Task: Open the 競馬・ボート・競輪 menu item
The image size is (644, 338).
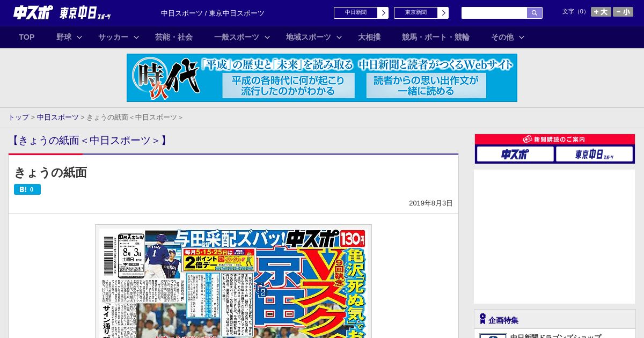Action: [x=436, y=37]
